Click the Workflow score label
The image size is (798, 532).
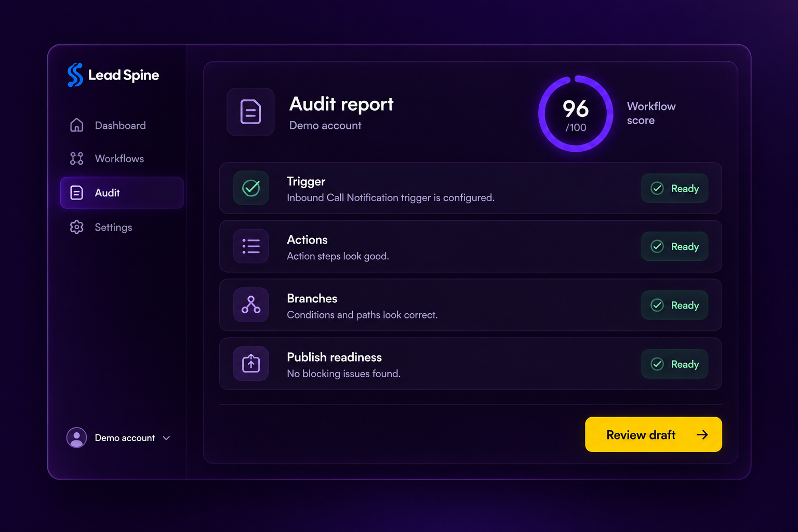(651, 113)
